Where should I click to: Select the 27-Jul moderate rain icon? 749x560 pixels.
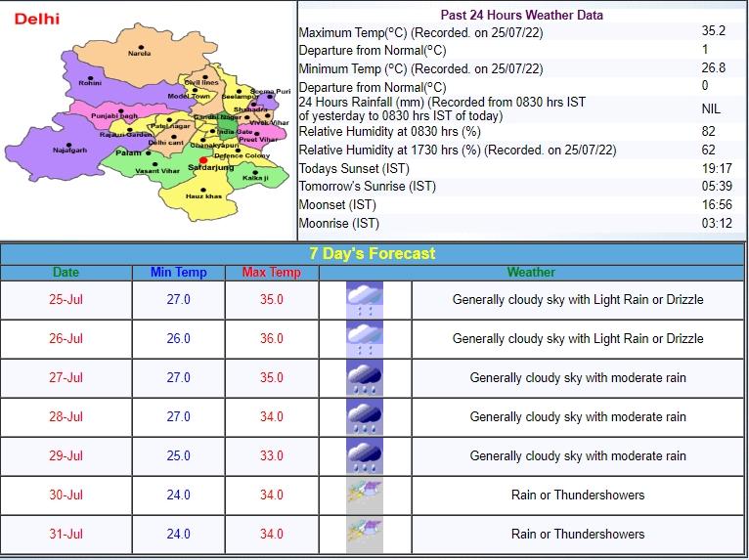[365, 378]
